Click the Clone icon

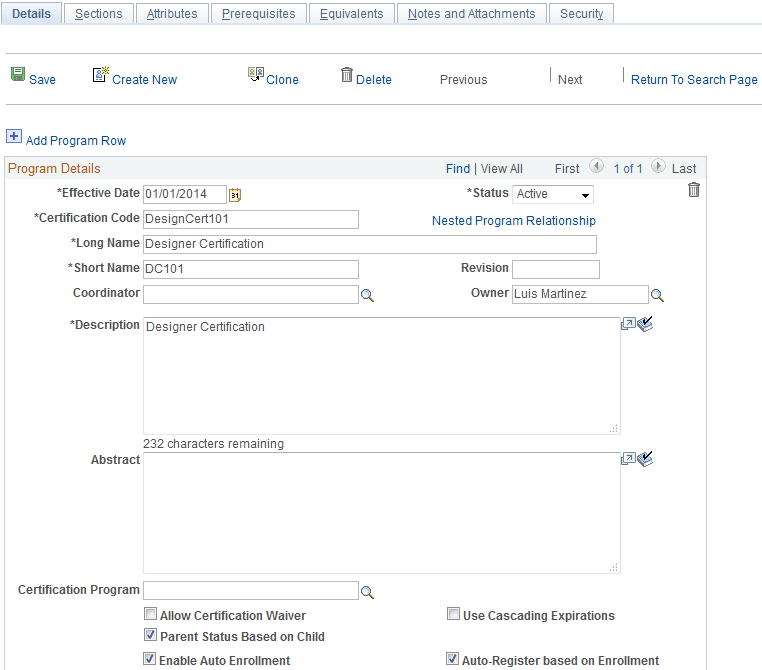point(256,74)
